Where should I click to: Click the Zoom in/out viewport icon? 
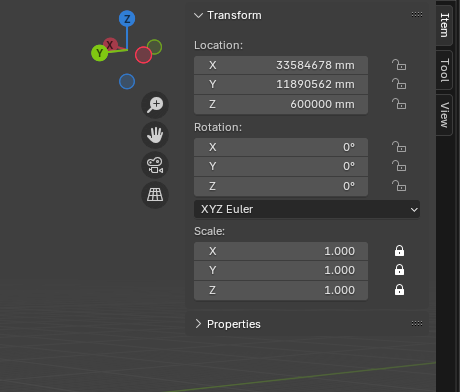pyautogui.click(x=155, y=105)
